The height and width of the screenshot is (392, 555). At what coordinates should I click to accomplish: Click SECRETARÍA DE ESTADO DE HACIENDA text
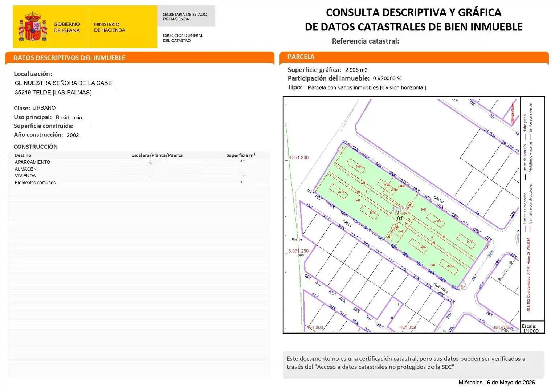tap(185, 17)
